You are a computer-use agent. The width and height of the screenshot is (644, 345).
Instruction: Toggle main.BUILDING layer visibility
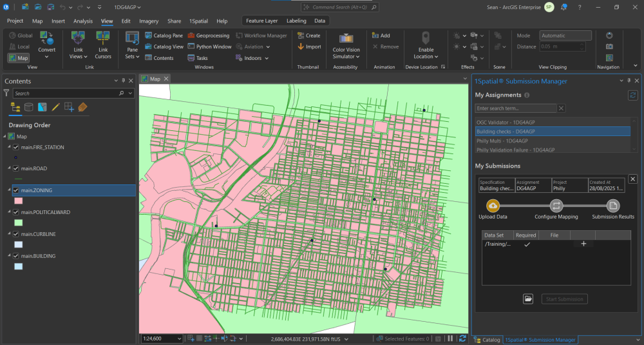(16, 256)
